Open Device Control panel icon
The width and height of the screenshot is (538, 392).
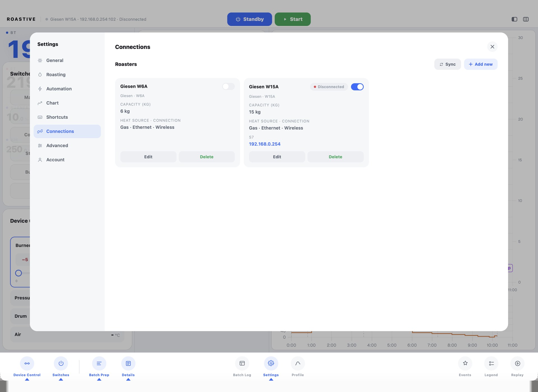[27, 363]
